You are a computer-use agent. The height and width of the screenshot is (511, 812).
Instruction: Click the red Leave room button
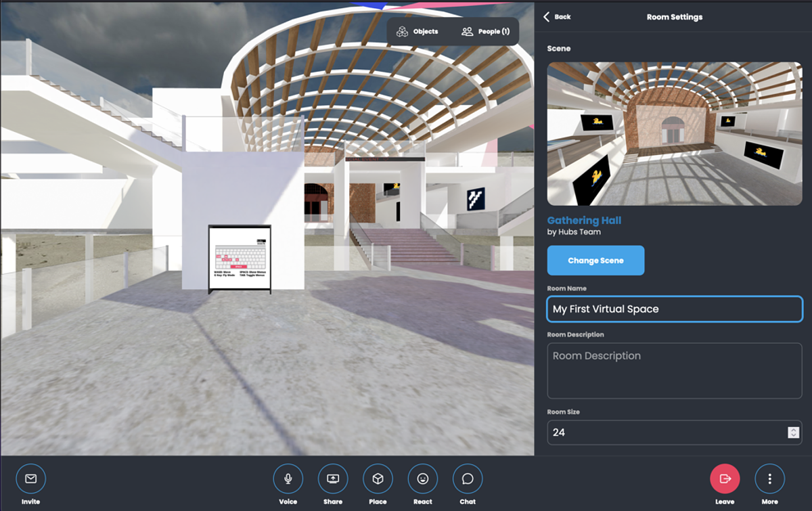click(725, 479)
